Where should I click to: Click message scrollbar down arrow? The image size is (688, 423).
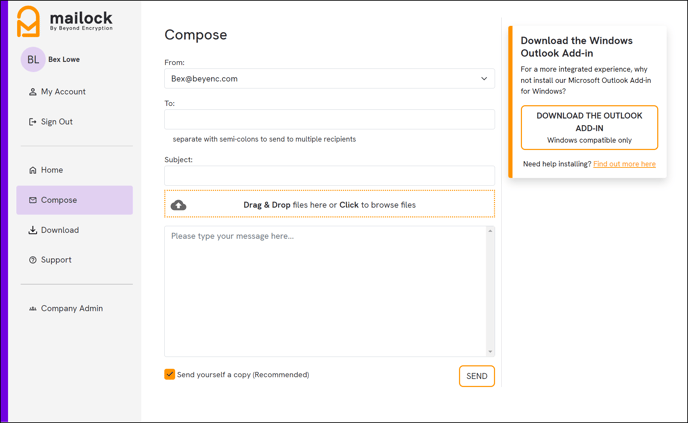point(490,351)
